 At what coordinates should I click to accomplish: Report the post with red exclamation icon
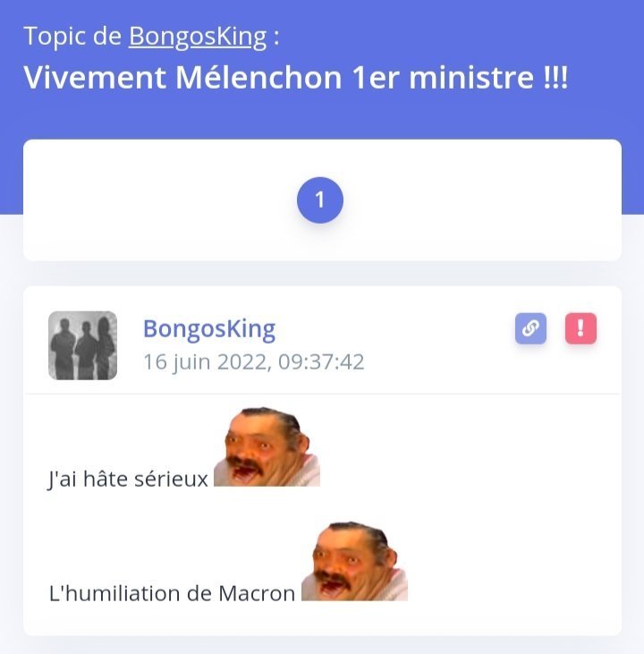tap(580, 328)
